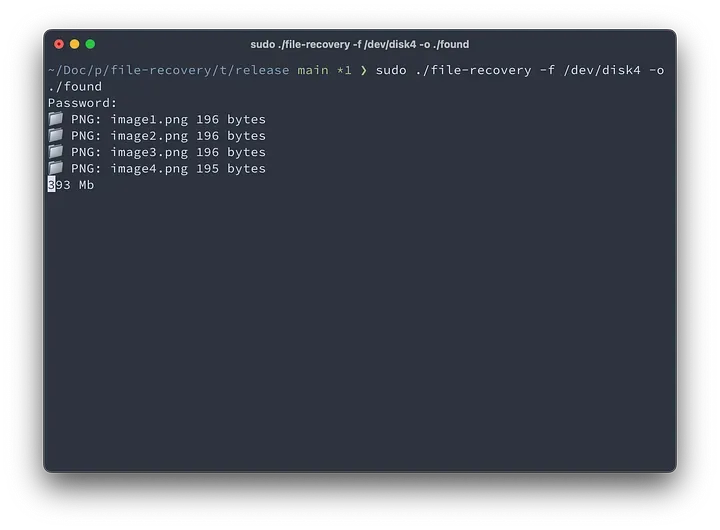Click the Mb text on the progress line

(87, 184)
